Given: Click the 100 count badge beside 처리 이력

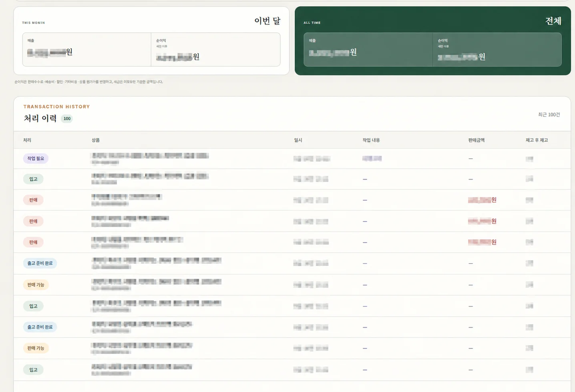Looking at the screenshot, I should pyautogui.click(x=67, y=119).
